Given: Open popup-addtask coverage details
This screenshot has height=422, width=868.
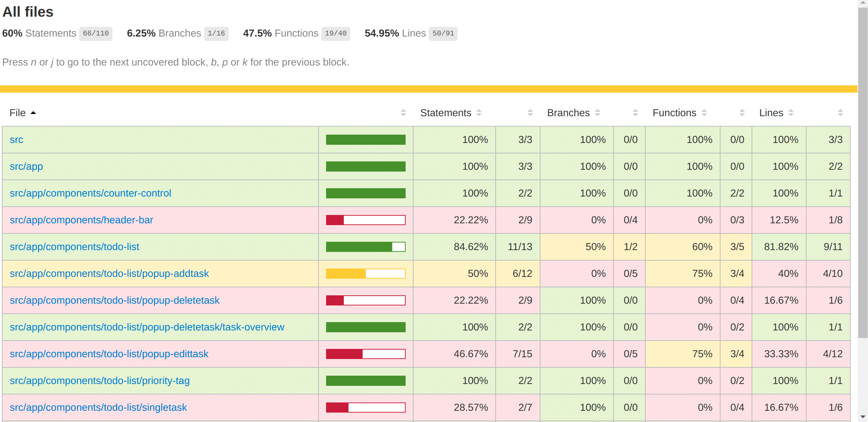Looking at the screenshot, I should 109,274.
